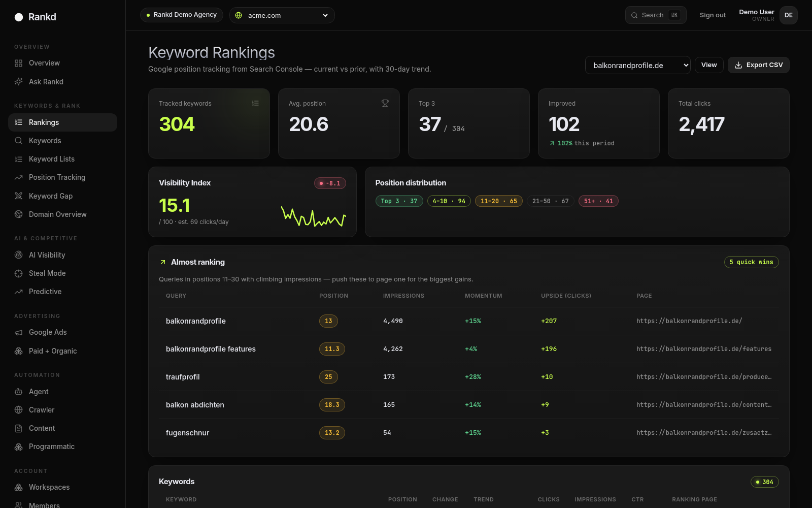Open the balkonrandprofile.de/features page link

[x=704, y=349]
